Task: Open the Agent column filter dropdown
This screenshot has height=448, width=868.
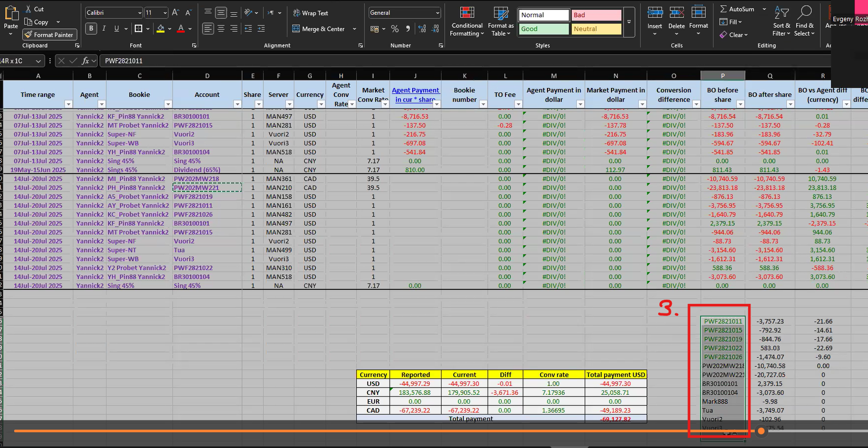Action: point(102,104)
